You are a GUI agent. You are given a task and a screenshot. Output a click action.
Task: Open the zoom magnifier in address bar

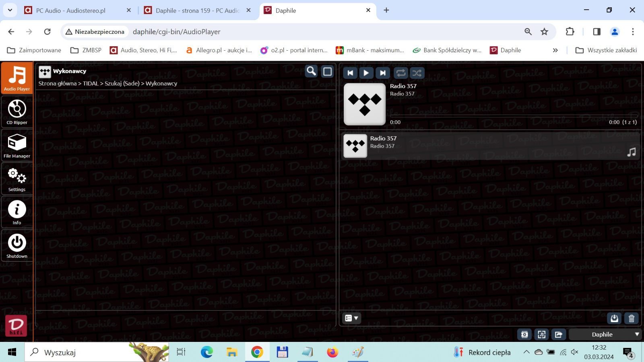tap(528, 31)
